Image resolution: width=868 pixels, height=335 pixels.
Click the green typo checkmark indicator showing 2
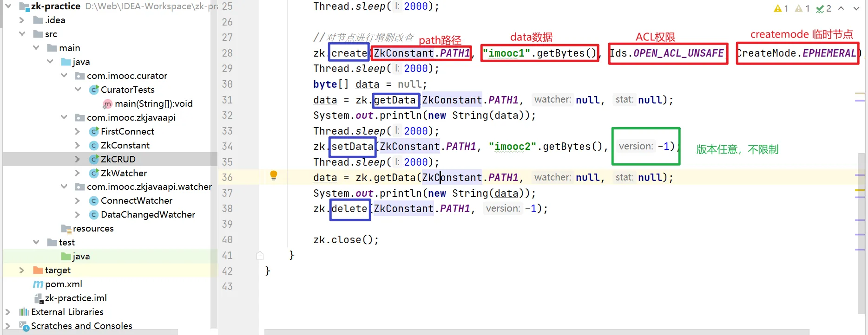click(824, 8)
